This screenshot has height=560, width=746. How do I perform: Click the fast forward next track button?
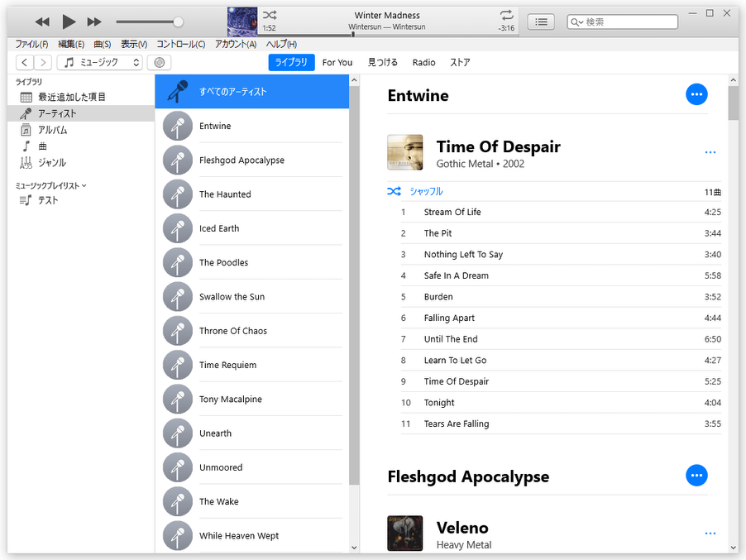(x=94, y=22)
